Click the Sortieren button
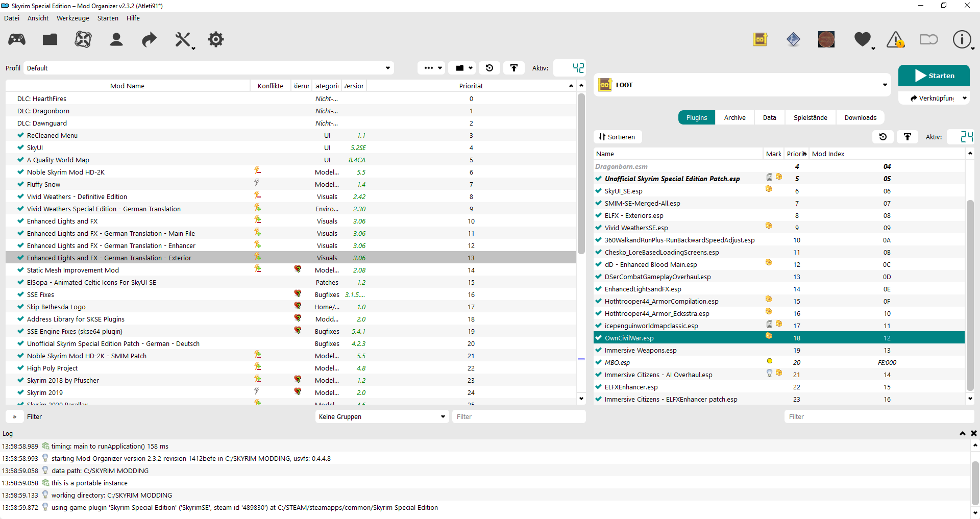This screenshot has height=519, width=980. coord(618,137)
